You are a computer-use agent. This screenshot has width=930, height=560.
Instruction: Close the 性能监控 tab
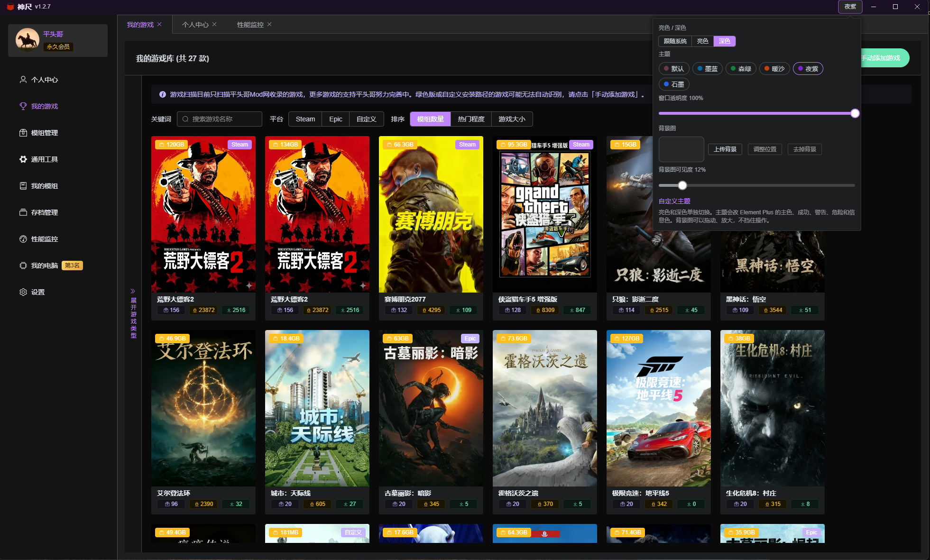click(x=269, y=24)
